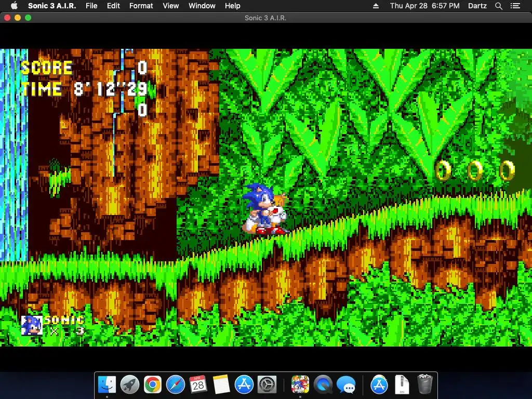Click the eject icon in menu bar
This screenshot has height=399, width=532.
[x=376, y=6]
